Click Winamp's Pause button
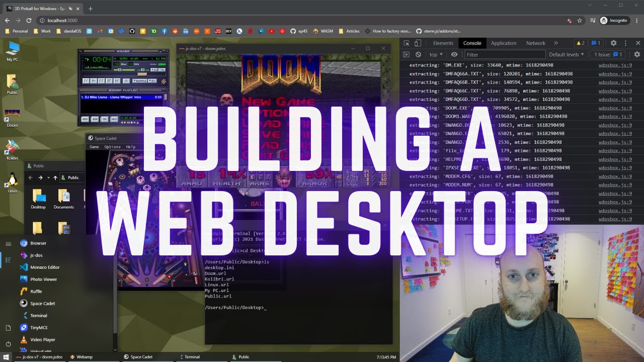The height and width of the screenshot is (362, 644). click(101, 81)
